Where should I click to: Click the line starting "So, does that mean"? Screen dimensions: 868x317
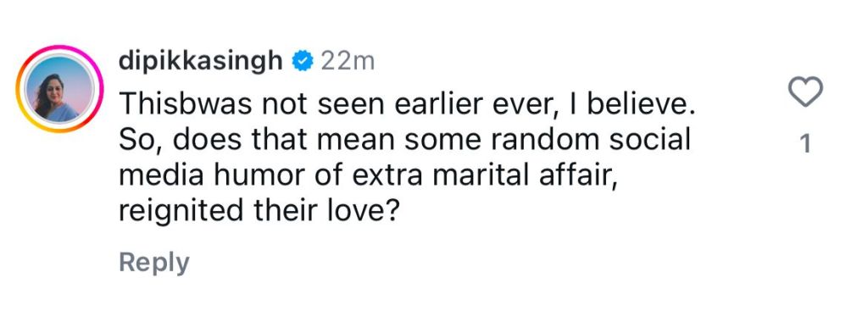(404, 139)
